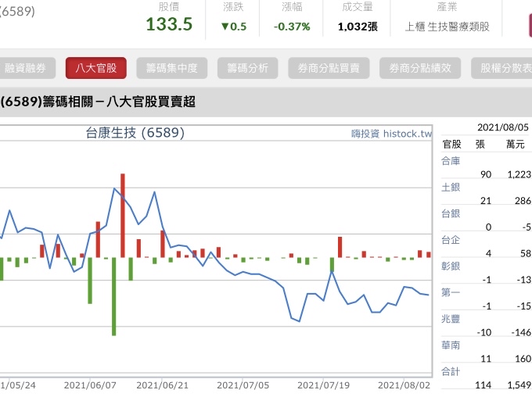Open the 融資融券 tab
532x397 pixels.
pos(25,68)
